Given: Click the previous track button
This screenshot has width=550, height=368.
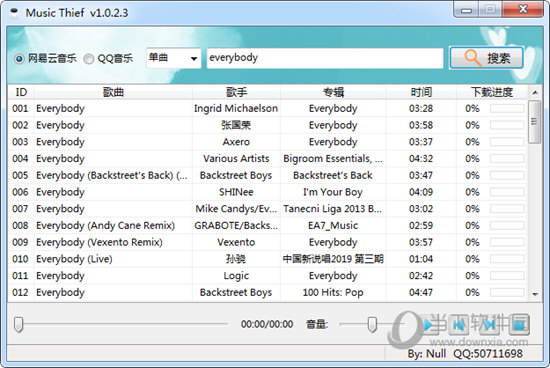Looking at the screenshot, I should click(458, 324).
